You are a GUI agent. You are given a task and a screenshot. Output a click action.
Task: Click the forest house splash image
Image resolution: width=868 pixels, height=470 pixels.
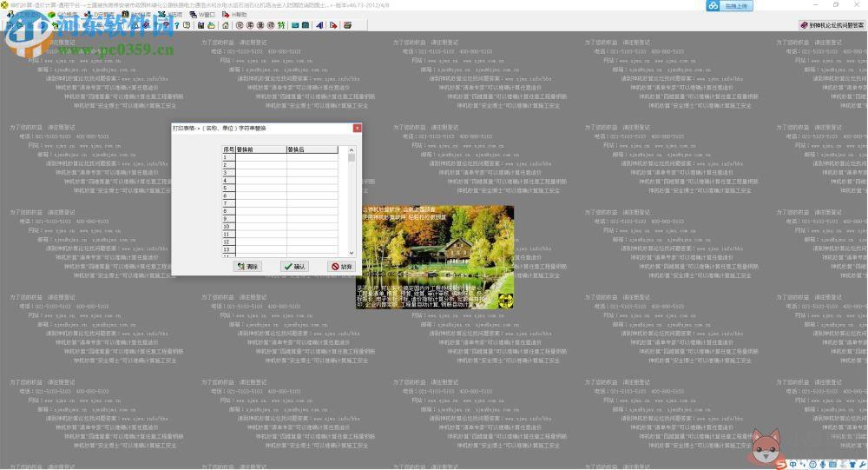pos(435,257)
